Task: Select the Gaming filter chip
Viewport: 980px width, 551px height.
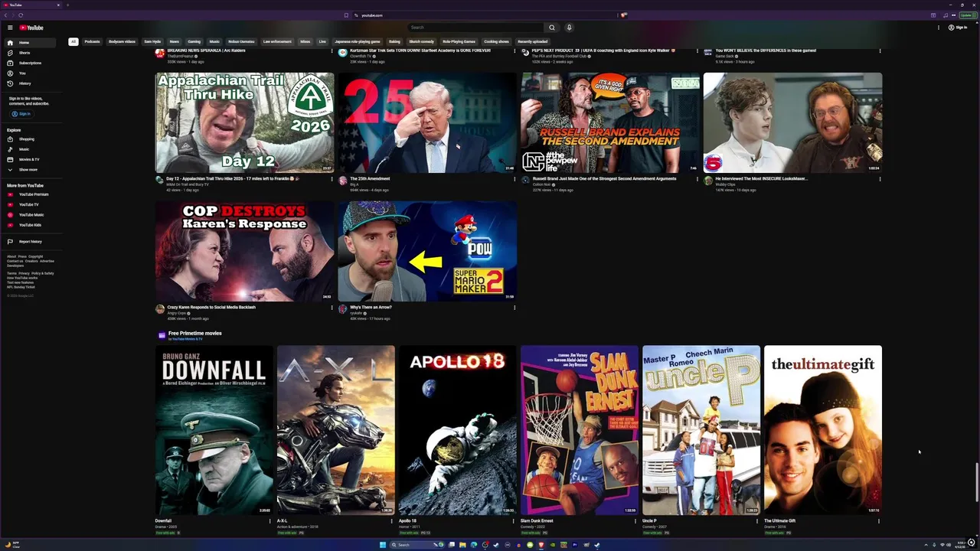Action: point(194,41)
